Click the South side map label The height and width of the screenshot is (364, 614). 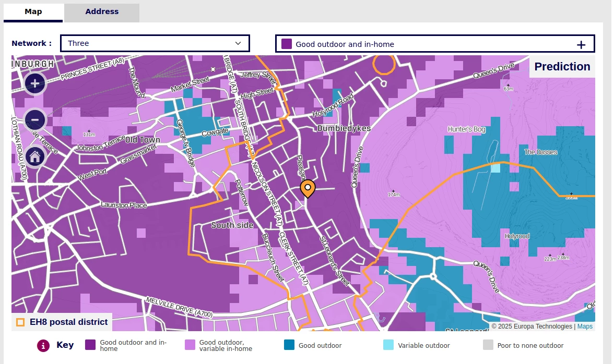(x=232, y=225)
